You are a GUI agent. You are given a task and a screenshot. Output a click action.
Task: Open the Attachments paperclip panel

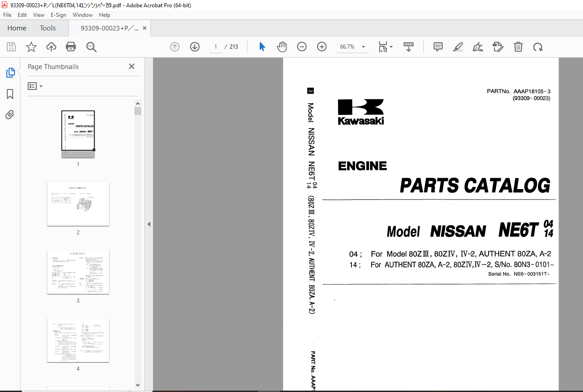coord(10,115)
